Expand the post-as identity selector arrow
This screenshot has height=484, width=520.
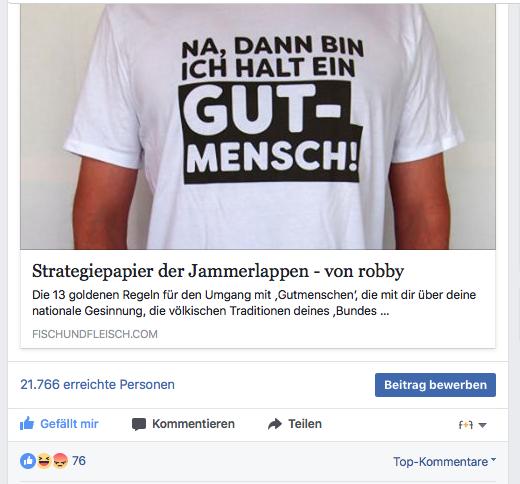click(482, 425)
